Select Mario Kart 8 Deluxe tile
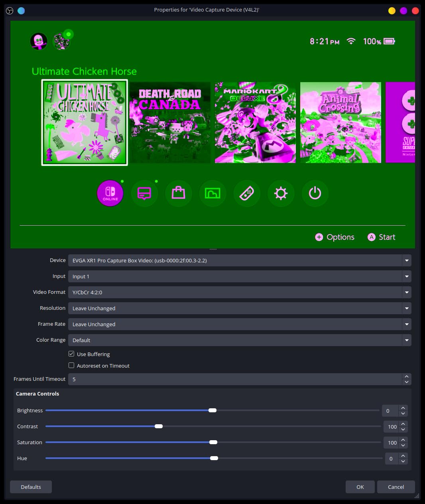Screen dimensions: 425x504 [x=255, y=122]
